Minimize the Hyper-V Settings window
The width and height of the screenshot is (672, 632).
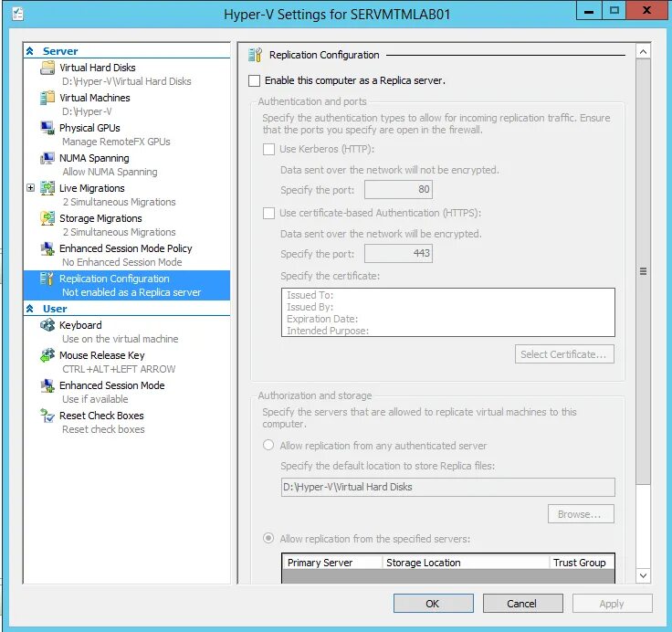coord(589,10)
